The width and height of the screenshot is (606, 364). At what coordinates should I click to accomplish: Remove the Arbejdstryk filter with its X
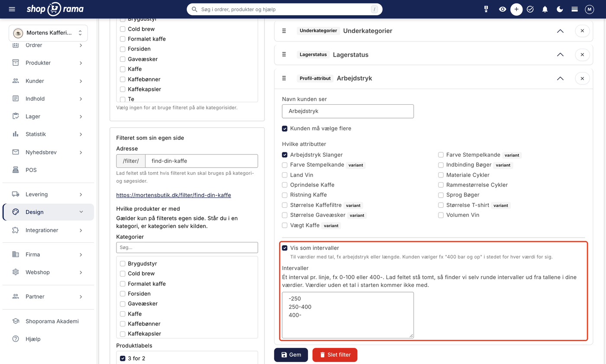coord(582,78)
